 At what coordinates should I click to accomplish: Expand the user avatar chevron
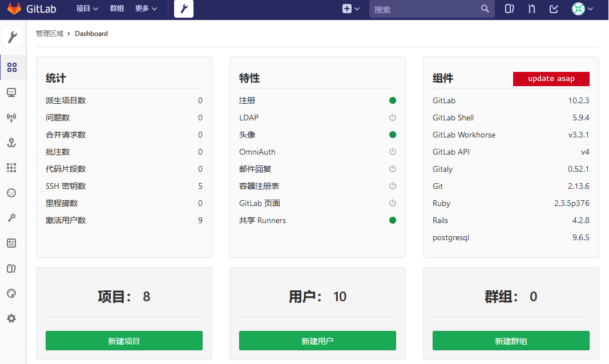coord(590,9)
